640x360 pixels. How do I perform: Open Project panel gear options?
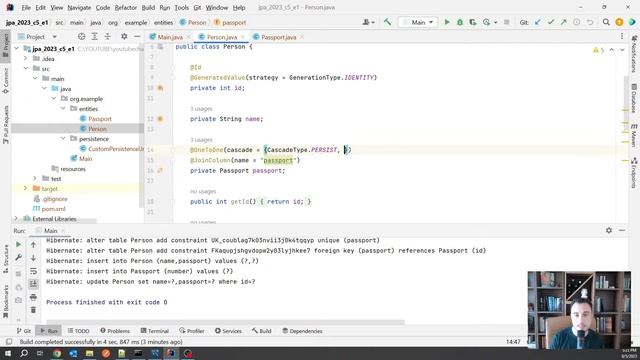124,37
